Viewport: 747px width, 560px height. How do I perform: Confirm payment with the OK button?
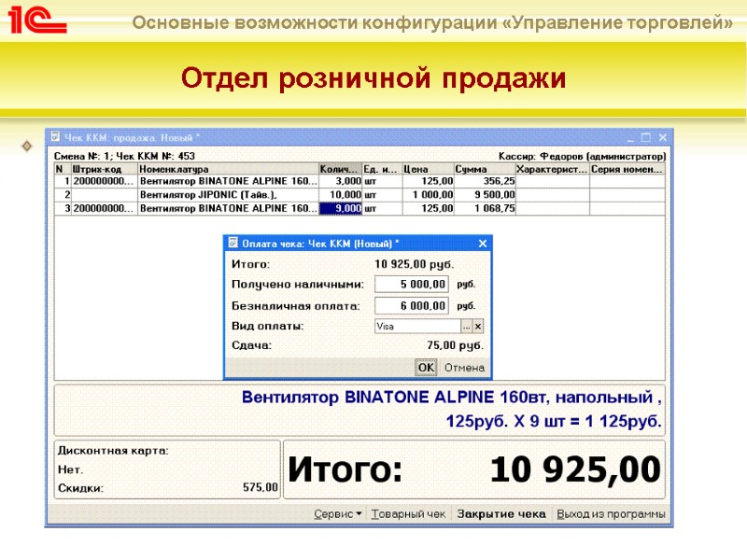[425, 367]
